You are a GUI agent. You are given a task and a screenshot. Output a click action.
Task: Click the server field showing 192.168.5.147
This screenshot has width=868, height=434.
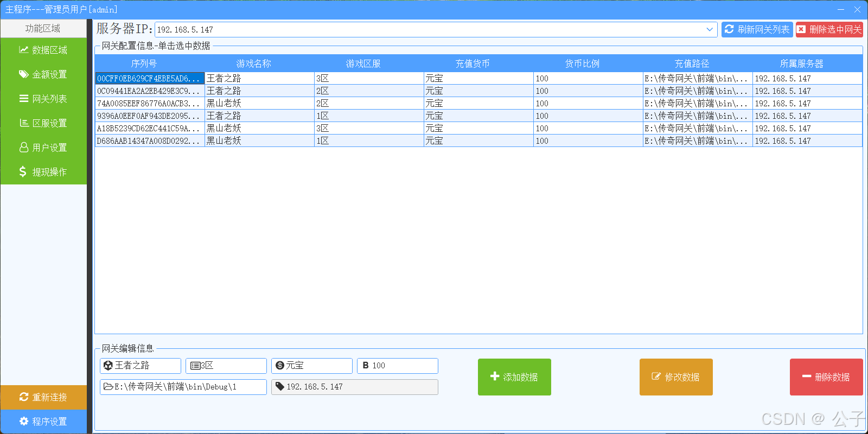[355, 387]
